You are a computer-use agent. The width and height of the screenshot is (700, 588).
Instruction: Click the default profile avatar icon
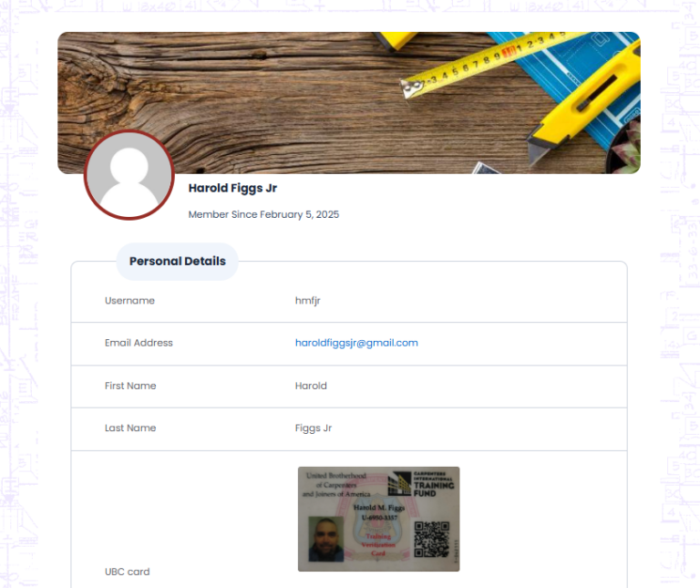coord(129,175)
